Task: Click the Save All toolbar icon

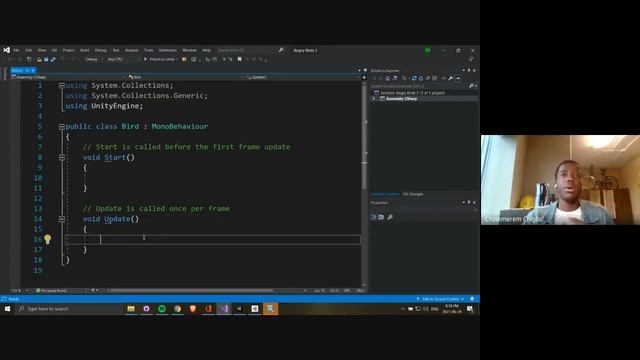Action: click(53, 60)
